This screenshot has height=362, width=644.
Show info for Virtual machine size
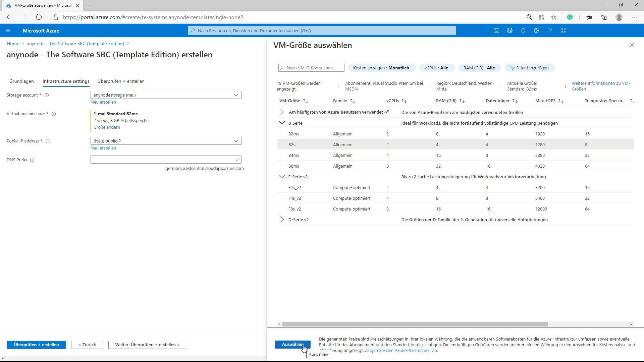coord(54,114)
